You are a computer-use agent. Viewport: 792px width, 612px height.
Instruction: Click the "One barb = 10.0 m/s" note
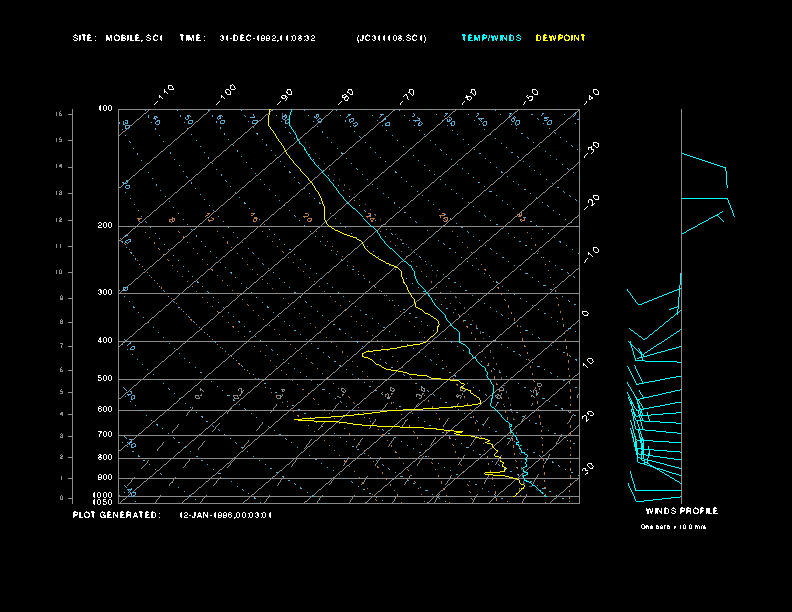(673, 527)
